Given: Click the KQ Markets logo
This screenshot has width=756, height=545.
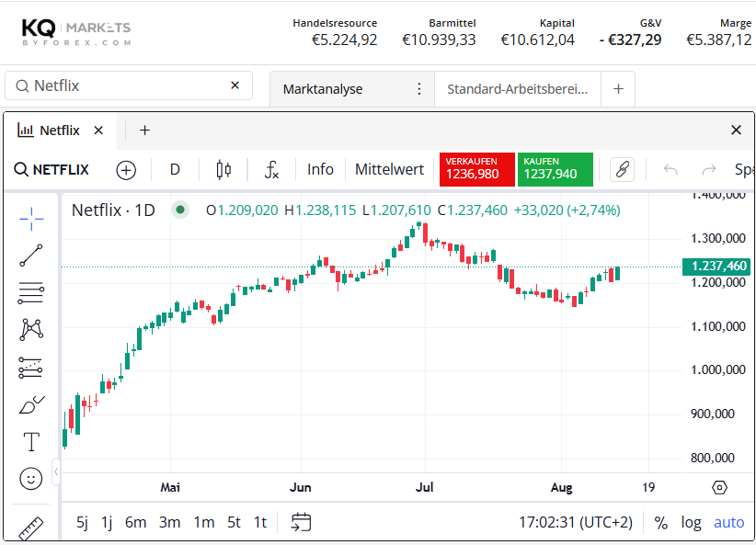Looking at the screenshot, I should (76, 32).
